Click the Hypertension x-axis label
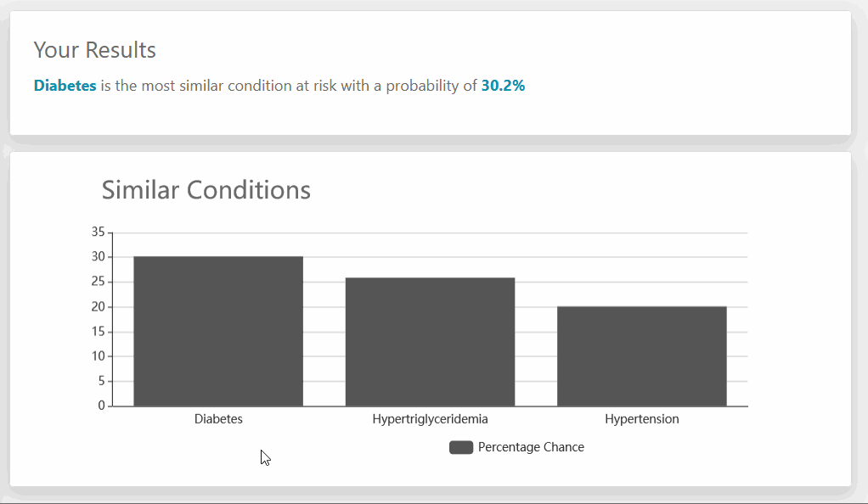The width and height of the screenshot is (868, 504). tap(641, 419)
